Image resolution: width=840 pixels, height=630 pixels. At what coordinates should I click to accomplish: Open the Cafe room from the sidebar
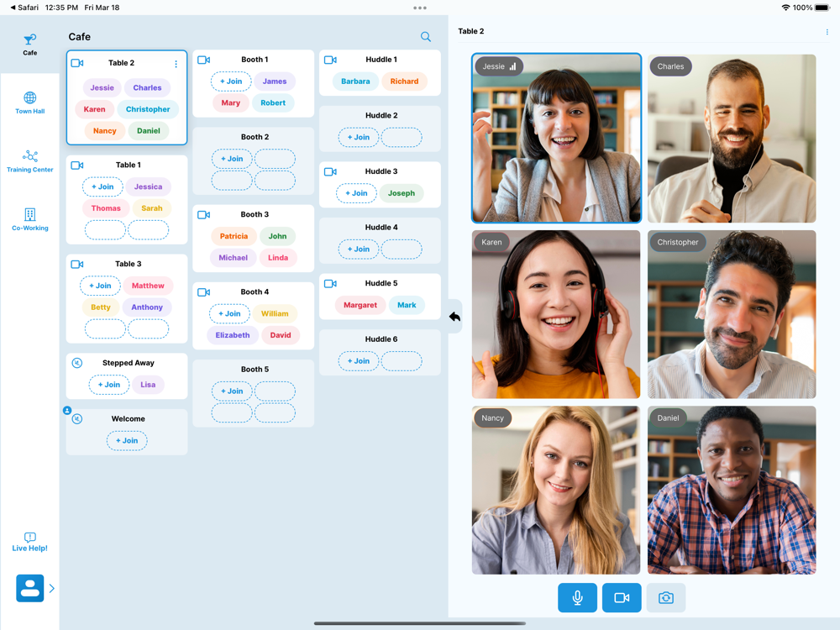[30, 45]
